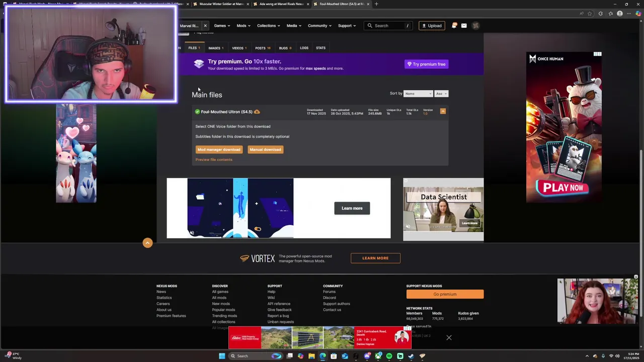Open Microsoft Edge from the taskbar
Screen dimensions: 644x362
coord(323,356)
